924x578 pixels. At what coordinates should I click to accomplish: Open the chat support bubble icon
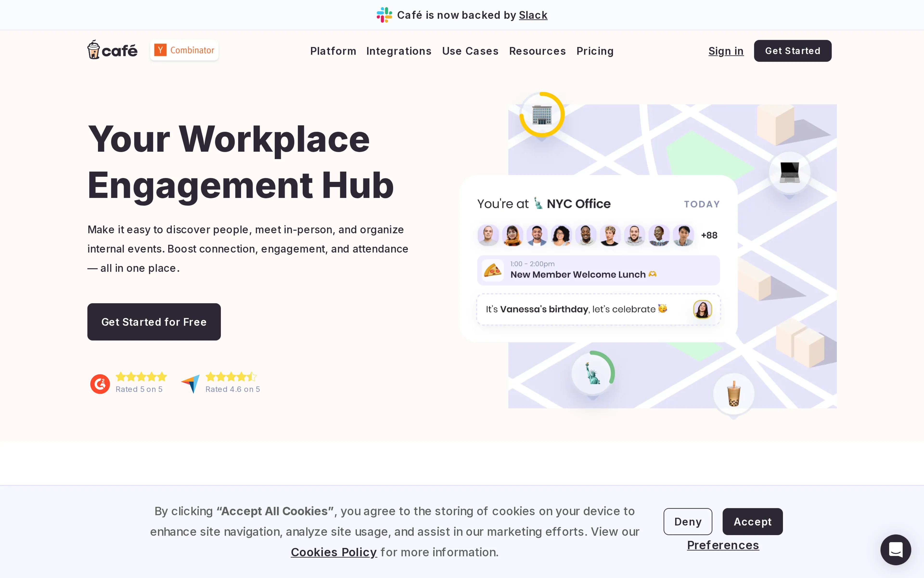(895, 549)
